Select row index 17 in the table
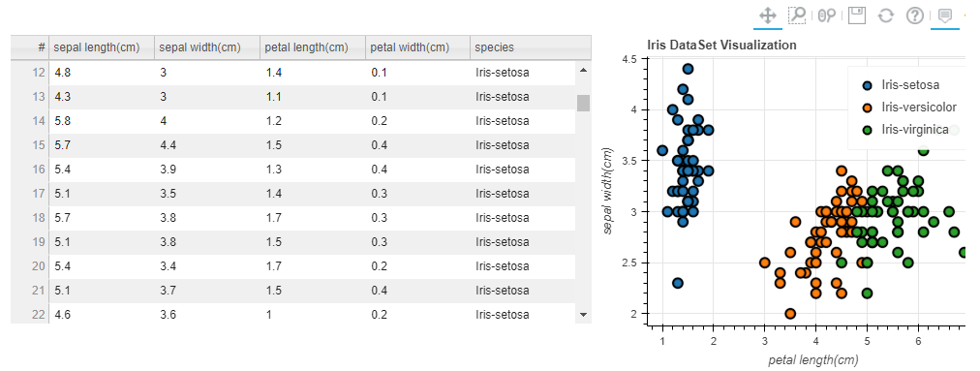Viewport: 980px width, 371px height. click(30, 194)
